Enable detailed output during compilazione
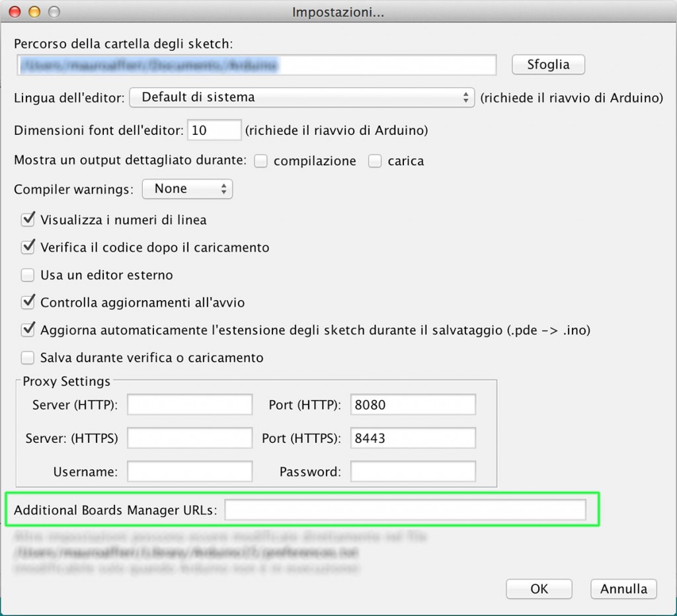 [260, 161]
